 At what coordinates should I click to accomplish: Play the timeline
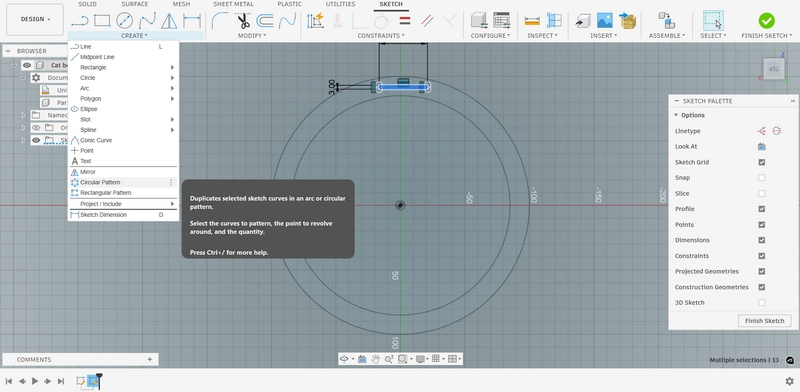coord(35,381)
